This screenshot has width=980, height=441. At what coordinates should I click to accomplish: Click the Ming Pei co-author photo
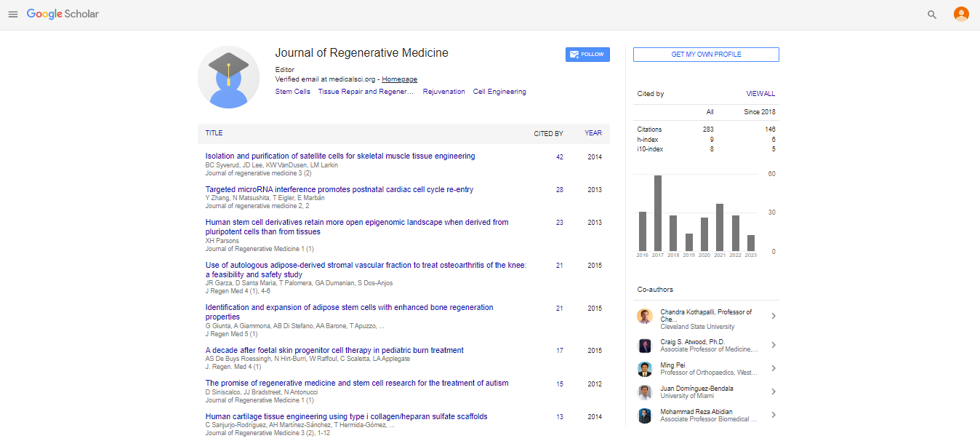pos(645,369)
